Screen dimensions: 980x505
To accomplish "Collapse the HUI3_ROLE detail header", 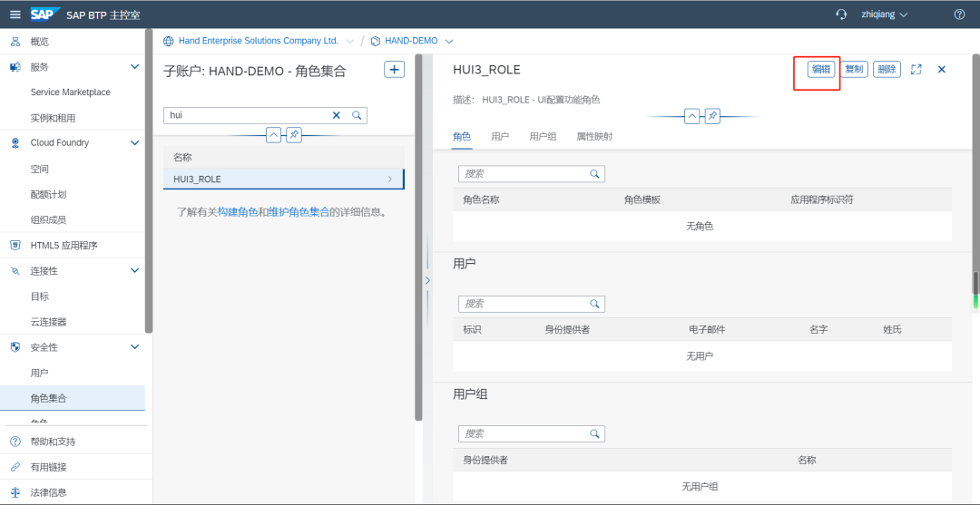I will (x=691, y=116).
